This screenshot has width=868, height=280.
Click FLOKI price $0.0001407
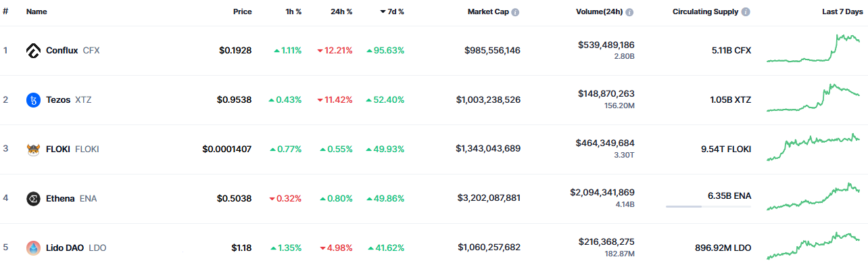coord(227,149)
